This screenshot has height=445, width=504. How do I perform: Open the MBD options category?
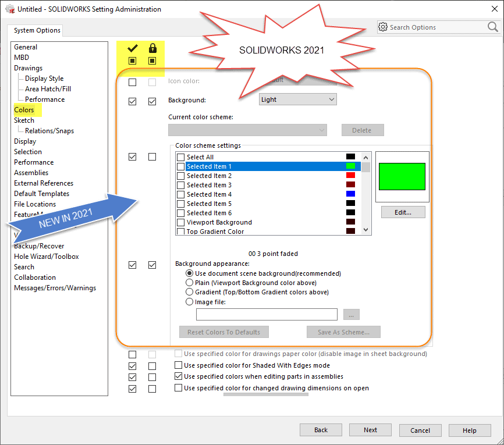coord(22,58)
